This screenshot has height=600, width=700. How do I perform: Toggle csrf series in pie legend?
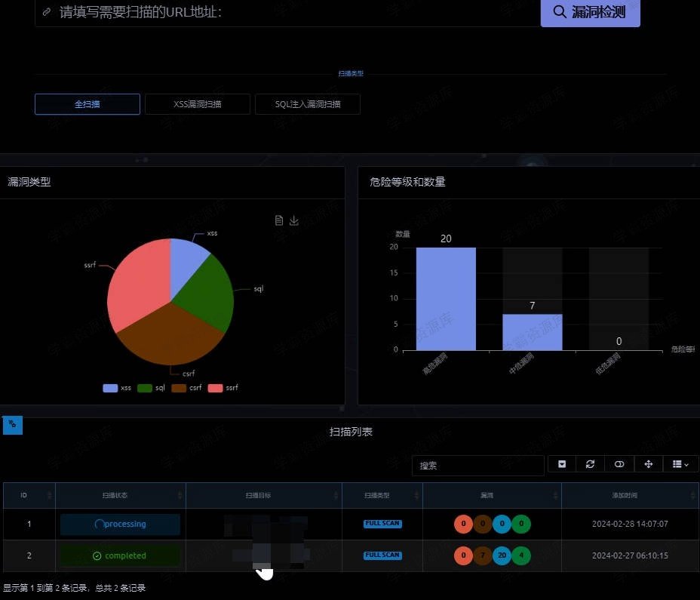tap(186, 388)
